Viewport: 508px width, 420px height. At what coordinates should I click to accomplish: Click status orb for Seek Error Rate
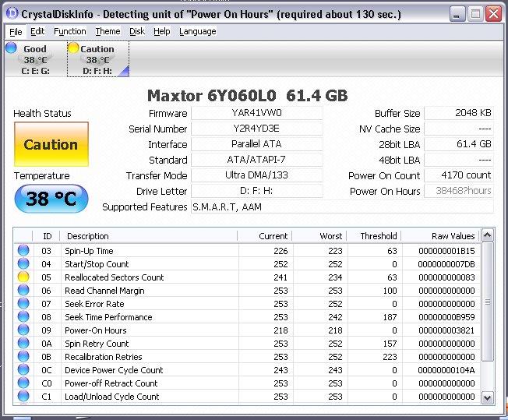coord(23,303)
